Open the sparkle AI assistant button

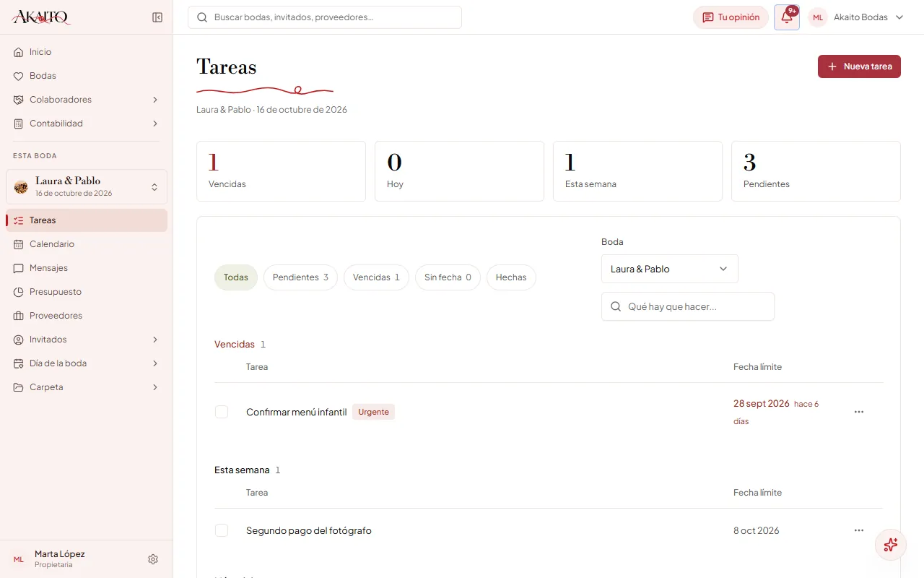pos(891,545)
